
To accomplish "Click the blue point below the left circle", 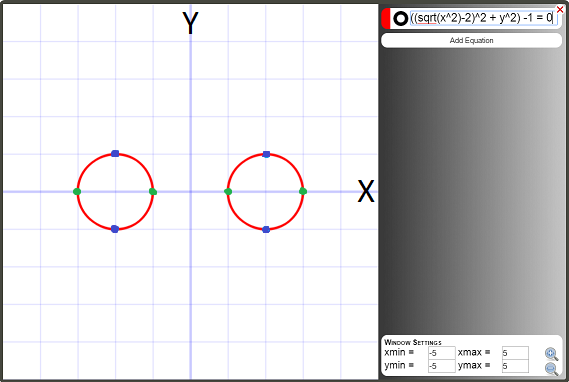I will (115, 229).
